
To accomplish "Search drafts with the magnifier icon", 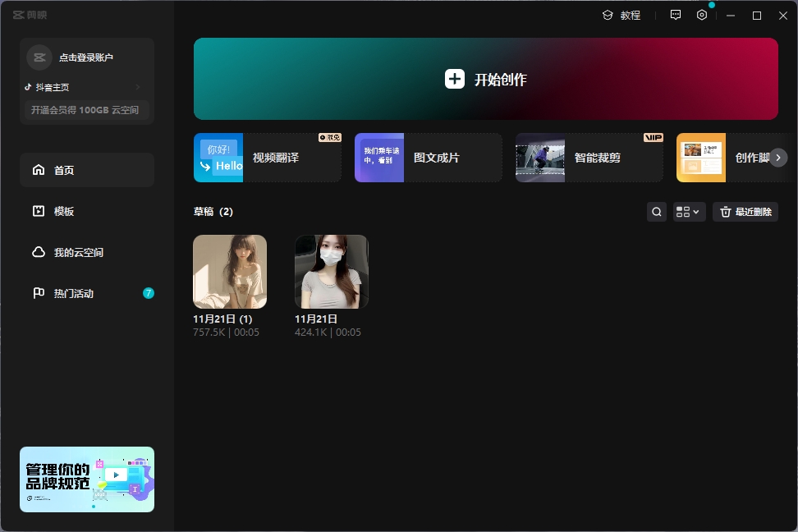I will coord(656,211).
